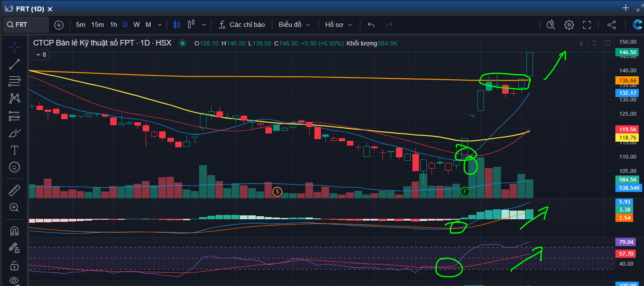Select the trend line drawing tool
The width and height of the screenshot is (644, 286).
click(x=15, y=64)
